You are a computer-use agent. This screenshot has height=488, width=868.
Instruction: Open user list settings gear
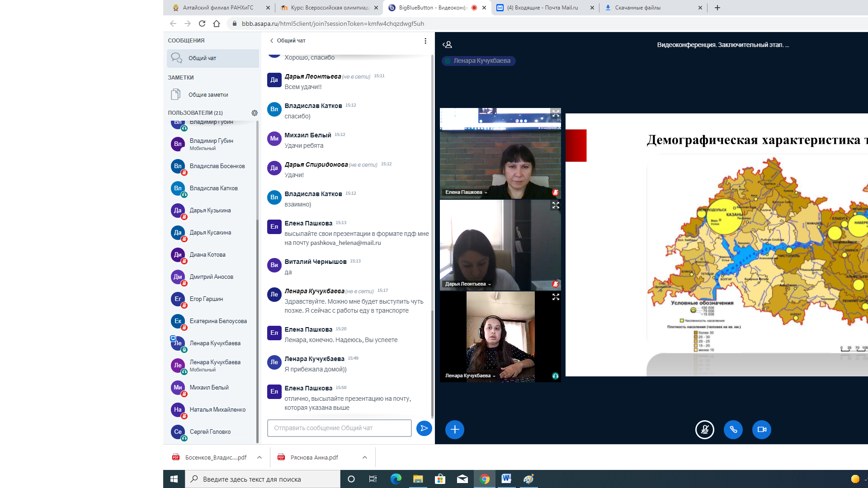pos(255,113)
